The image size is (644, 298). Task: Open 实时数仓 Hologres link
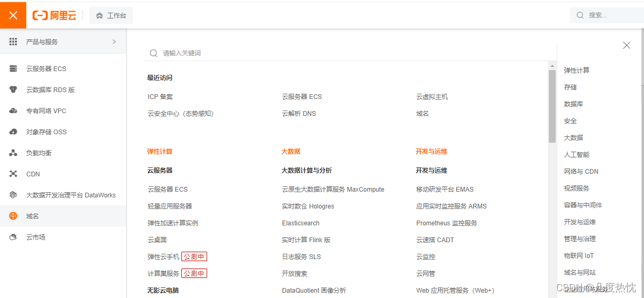308,206
